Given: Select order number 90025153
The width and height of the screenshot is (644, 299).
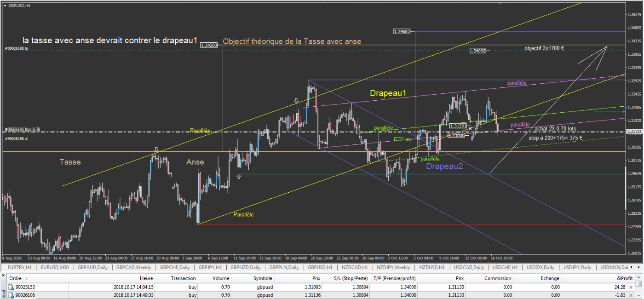Looking at the screenshot, I should pos(26,287).
